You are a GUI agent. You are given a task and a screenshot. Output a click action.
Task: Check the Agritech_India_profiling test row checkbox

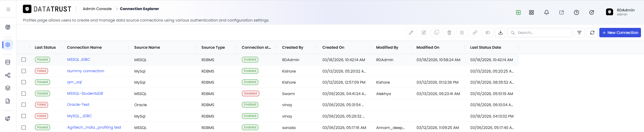24,127
